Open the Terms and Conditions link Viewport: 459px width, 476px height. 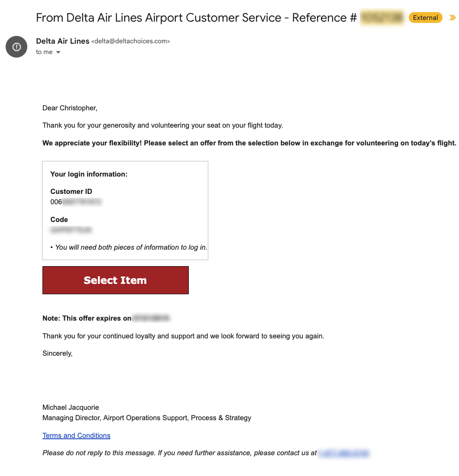point(76,435)
